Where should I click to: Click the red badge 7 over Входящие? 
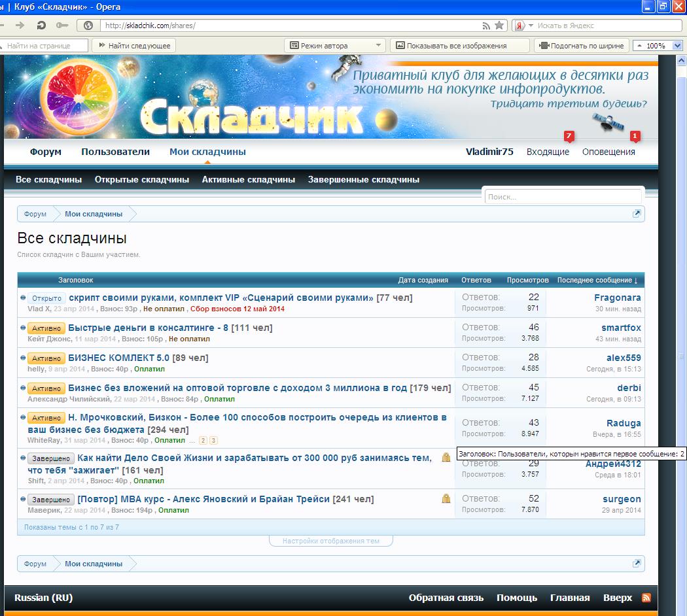coord(569,136)
